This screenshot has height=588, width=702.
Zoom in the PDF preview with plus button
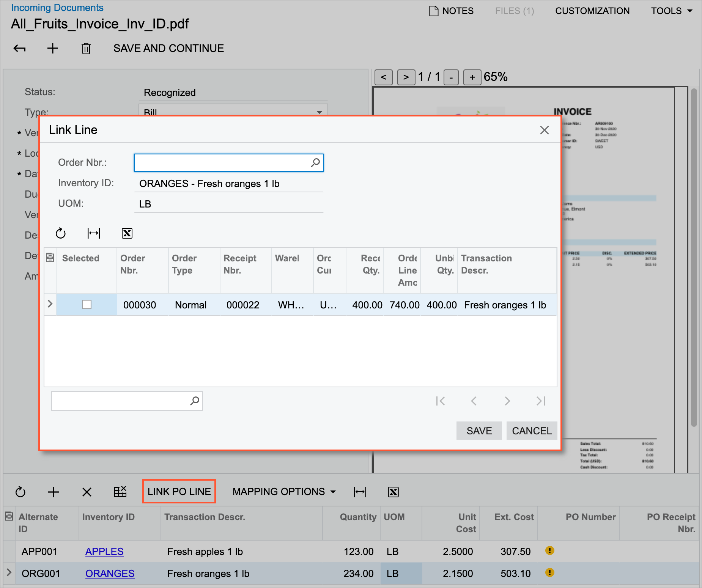(x=472, y=77)
